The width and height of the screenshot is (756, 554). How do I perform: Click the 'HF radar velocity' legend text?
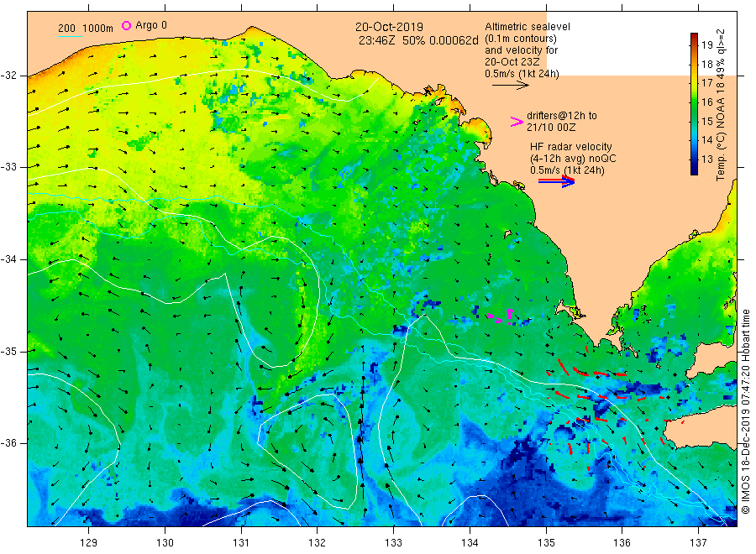click(571, 147)
